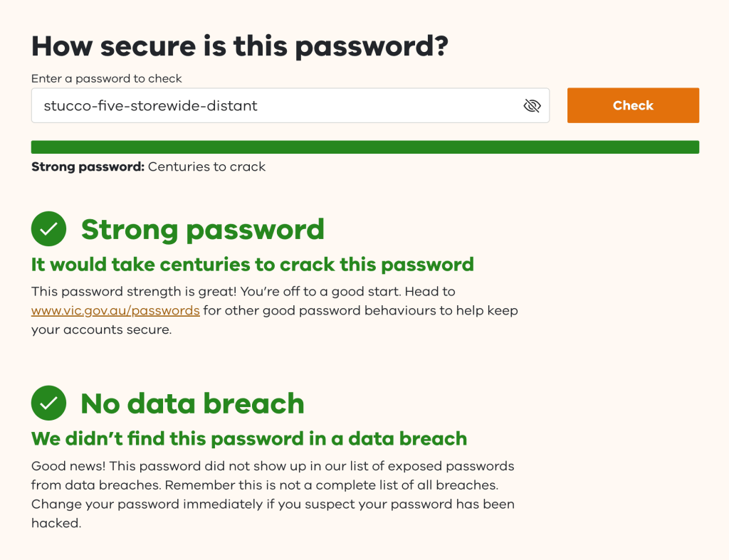
Task: Click the large green "Strong password" heading
Action: point(202,229)
